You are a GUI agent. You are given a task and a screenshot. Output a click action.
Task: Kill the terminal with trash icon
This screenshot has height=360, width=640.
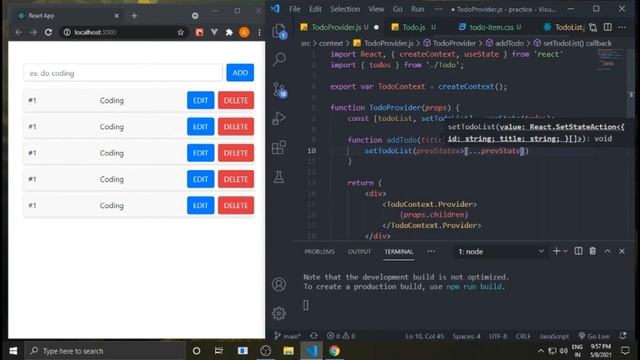tap(593, 251)
